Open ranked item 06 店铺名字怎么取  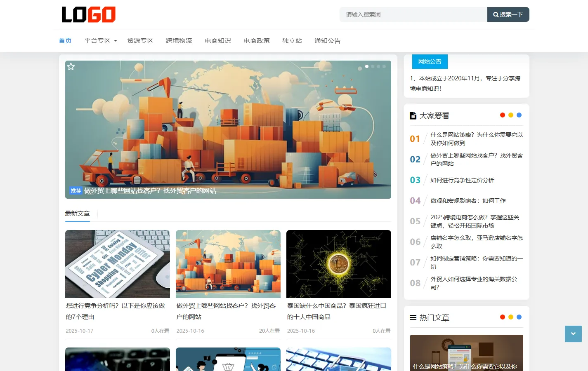[477, 242]
